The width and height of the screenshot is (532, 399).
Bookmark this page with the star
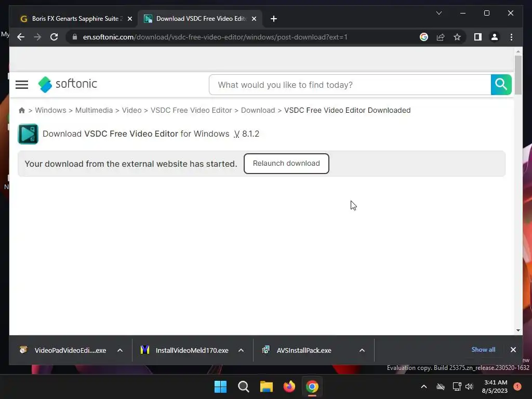point(457,37)
